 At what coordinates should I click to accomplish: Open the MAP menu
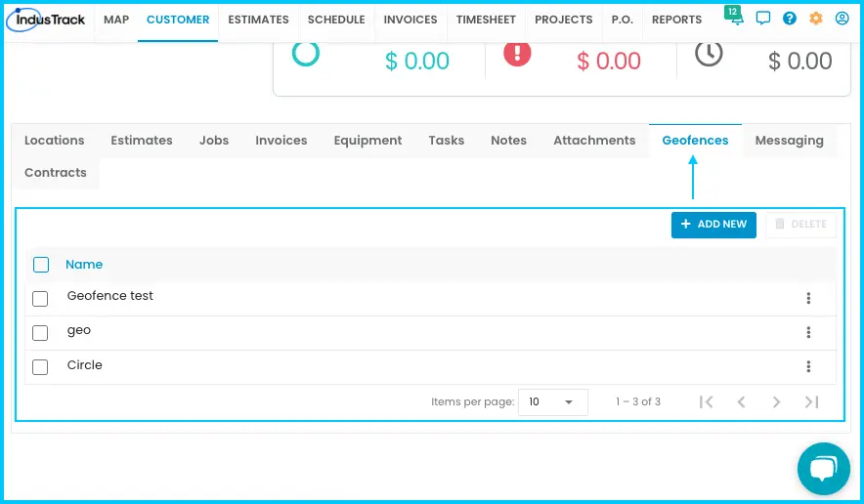116,20
